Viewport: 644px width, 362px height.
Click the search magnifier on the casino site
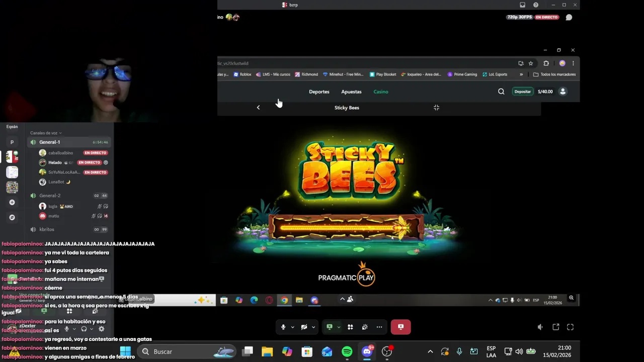coord(501,92)
